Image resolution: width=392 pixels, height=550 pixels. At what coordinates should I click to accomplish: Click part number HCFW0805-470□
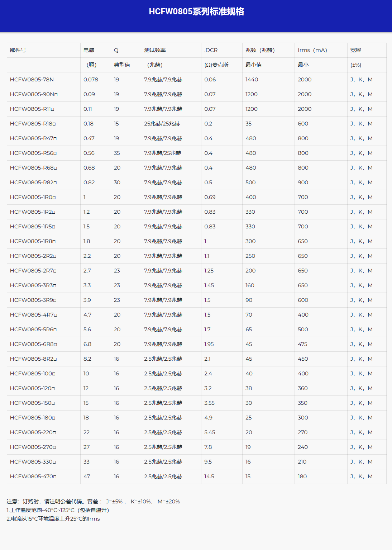pos(33,476)
